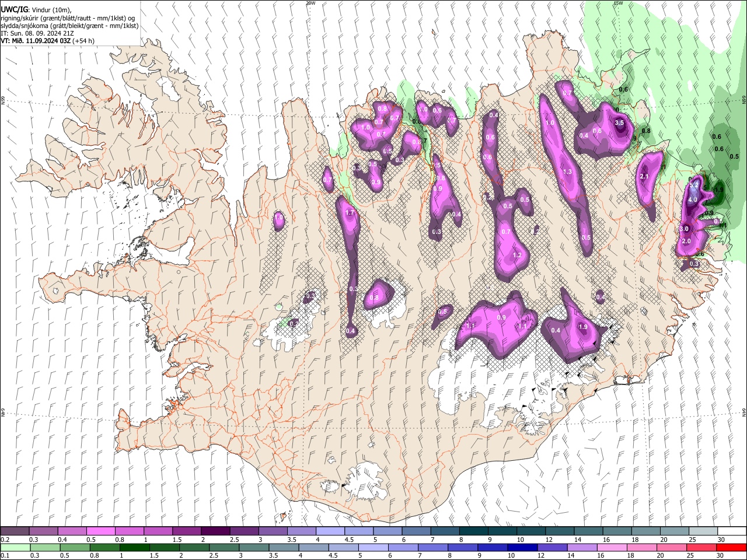The height and width of the screenshot is (560, 747).
Task: Pick the white 30 swatch on the upper scale
Action: click(x=732, y=531)
